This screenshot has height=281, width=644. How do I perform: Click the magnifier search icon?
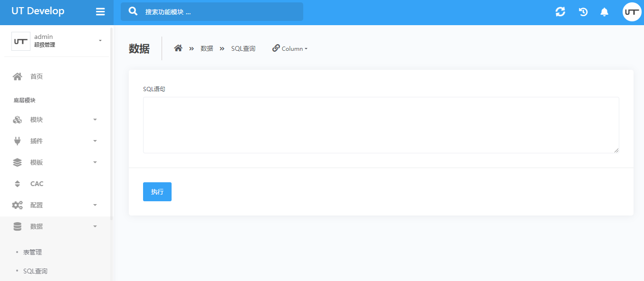[x=134, y=11]
